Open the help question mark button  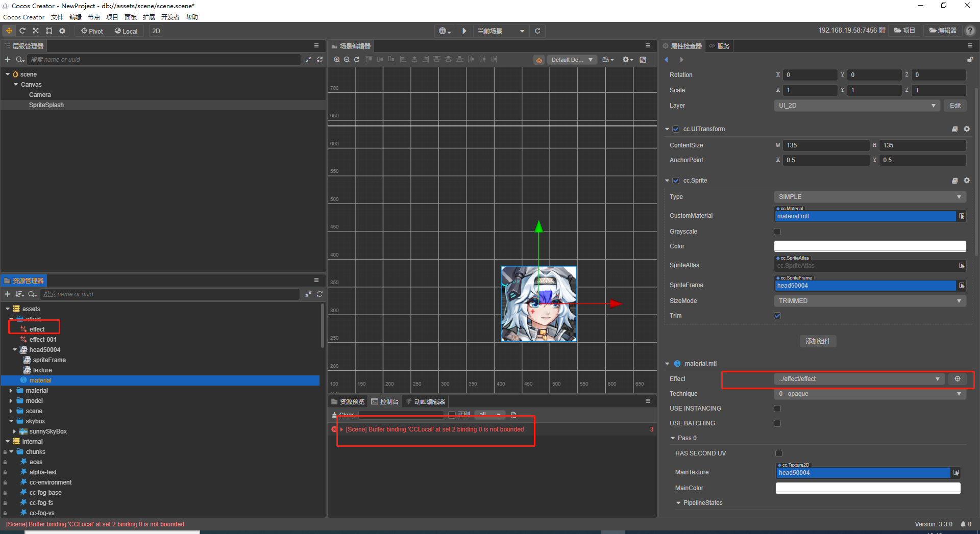click(x=970, y=31)
